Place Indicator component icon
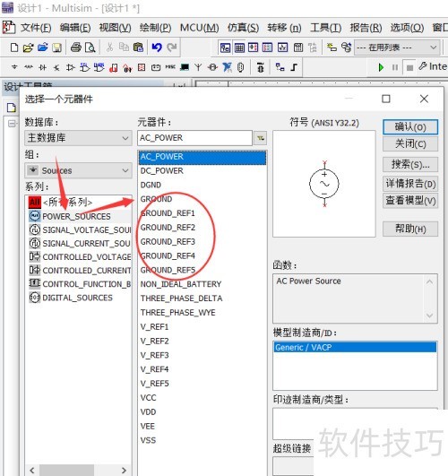The image size is (448, 476). point(142,67)
